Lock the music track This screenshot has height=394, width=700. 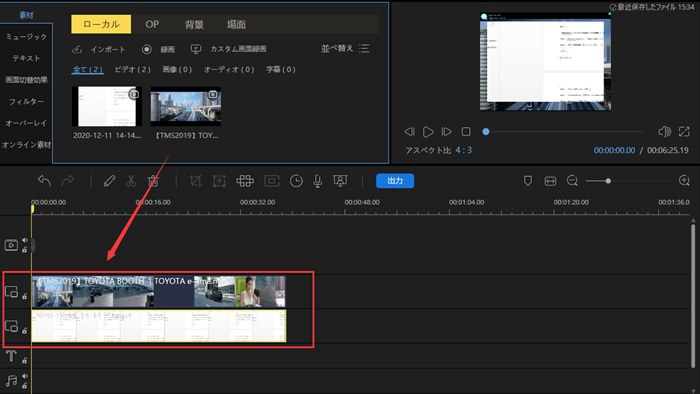click(x=25, y=386)
